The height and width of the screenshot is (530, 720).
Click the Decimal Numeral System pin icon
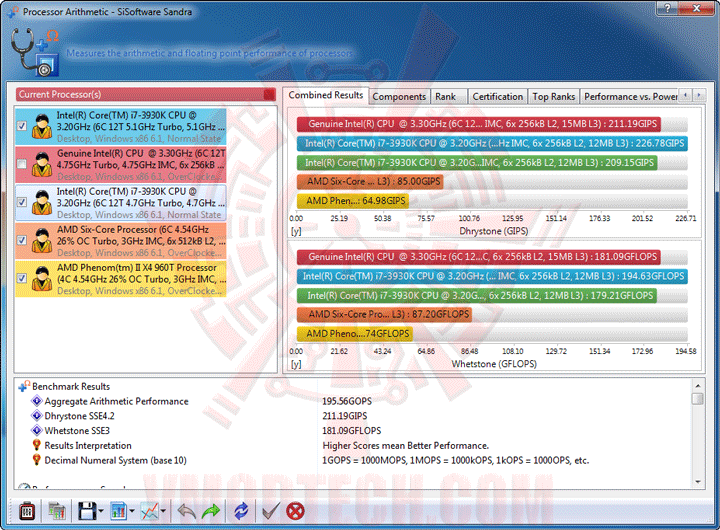point(36,460)
